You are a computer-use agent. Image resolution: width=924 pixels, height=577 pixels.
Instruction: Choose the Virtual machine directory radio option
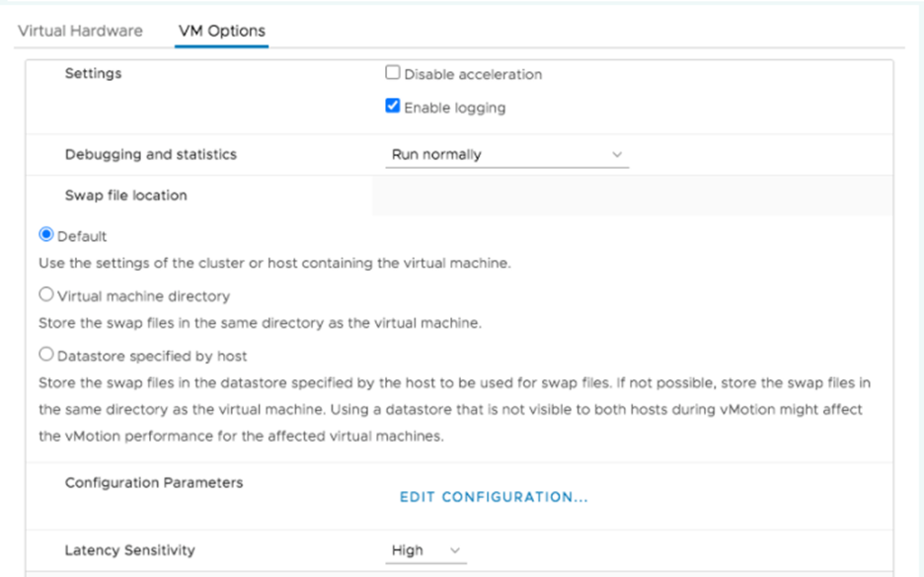[45, 294]
